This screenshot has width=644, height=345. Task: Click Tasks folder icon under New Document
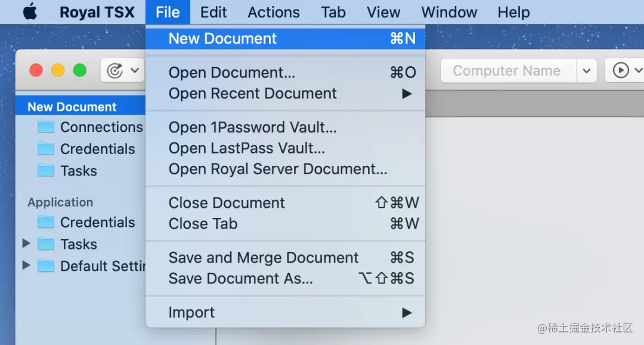pyautogui.click(x=46, y=171)
